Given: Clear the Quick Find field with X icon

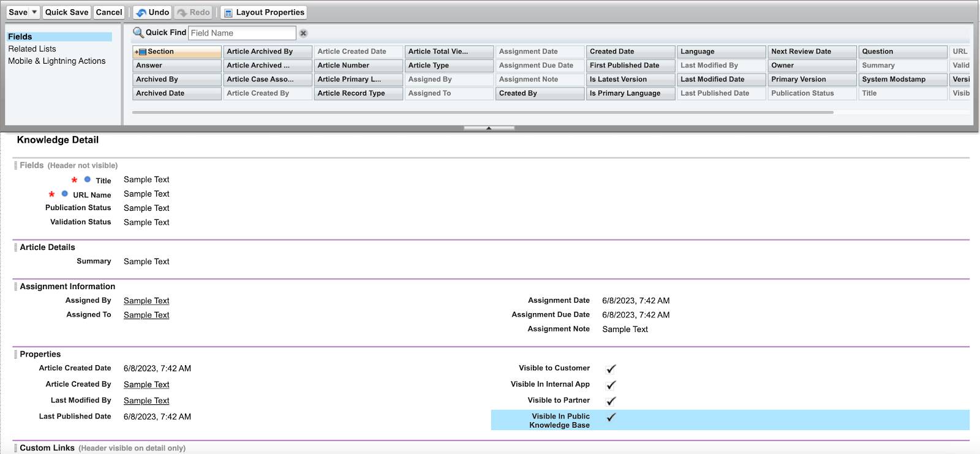Looking at the screenshot, I should coord(303,33).
